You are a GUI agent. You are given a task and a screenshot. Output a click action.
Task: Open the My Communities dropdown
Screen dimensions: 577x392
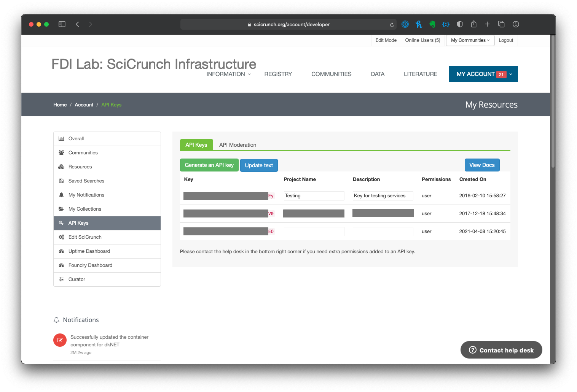(470, 40)
